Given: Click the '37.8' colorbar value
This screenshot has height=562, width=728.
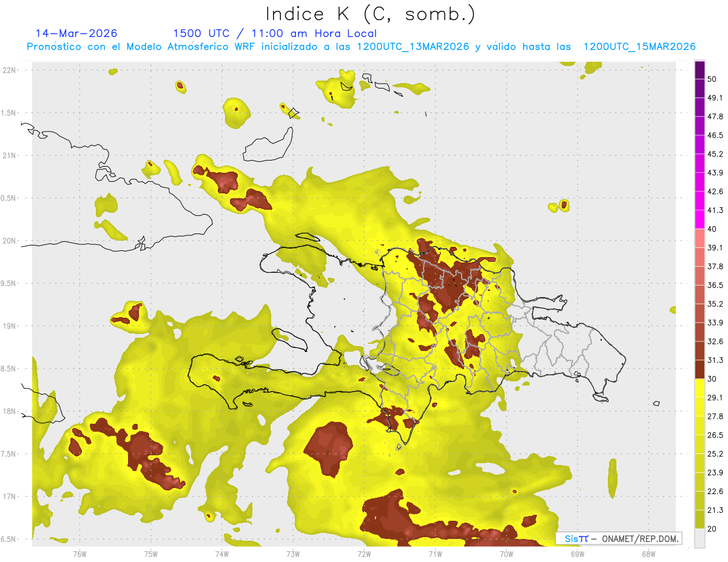Looking at the screenshot, I should [x=715, y=266].
